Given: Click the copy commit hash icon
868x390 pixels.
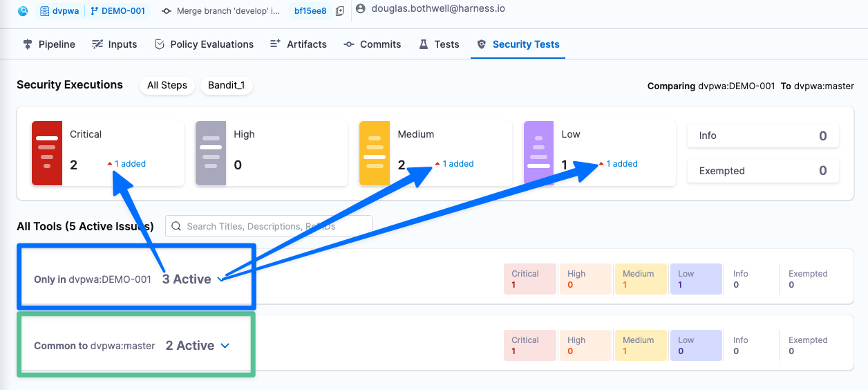Looking at the screenshot, I should click(x=339, y=11).
